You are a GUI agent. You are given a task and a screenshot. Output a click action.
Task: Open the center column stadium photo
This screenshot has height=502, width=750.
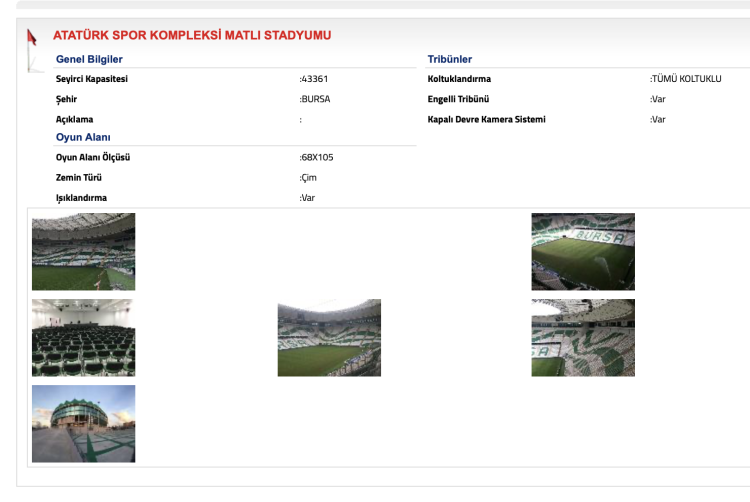329,338
